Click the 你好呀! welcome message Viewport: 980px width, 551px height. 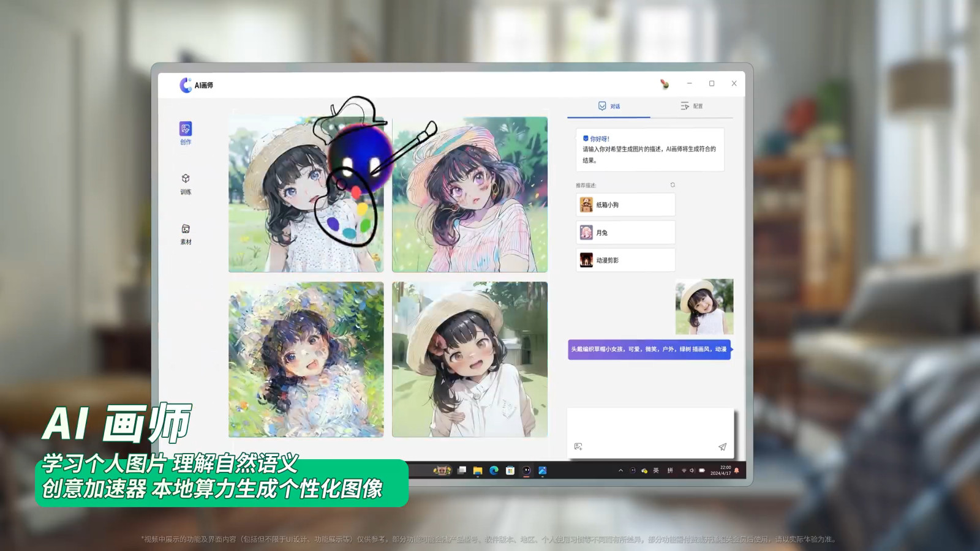pyautogui.click(x=650, y=149)
